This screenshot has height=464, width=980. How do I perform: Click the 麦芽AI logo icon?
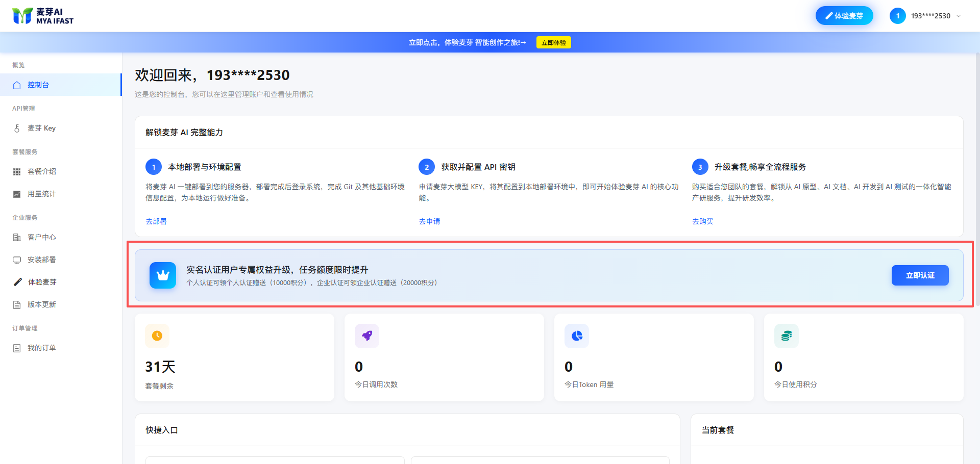(x=22, y=16)
